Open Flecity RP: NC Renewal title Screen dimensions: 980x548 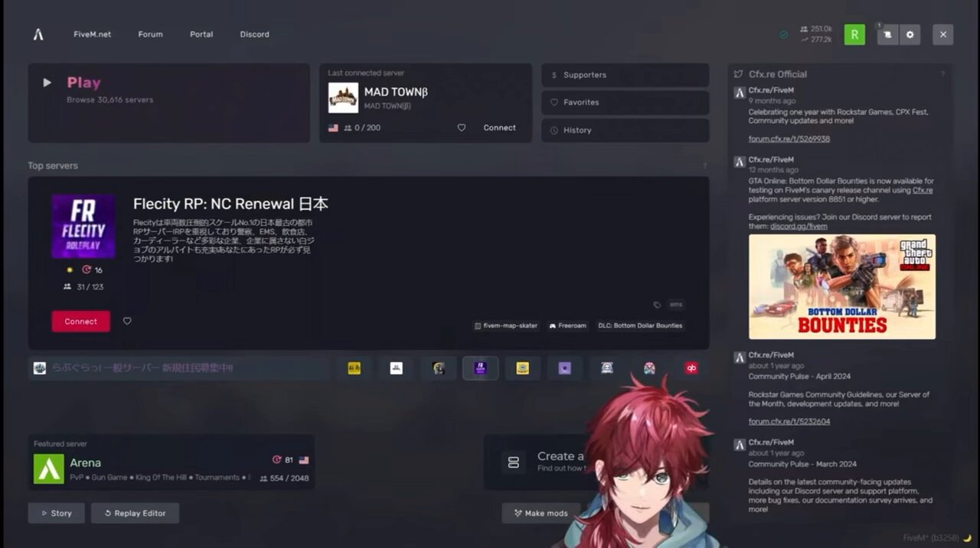point(230,204)
